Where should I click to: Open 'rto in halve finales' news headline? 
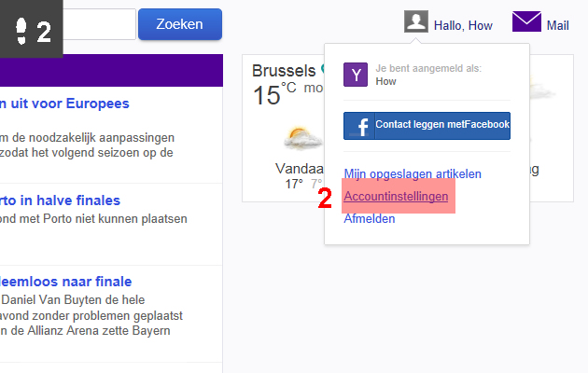pyautogui.click(x=60, y=200)
